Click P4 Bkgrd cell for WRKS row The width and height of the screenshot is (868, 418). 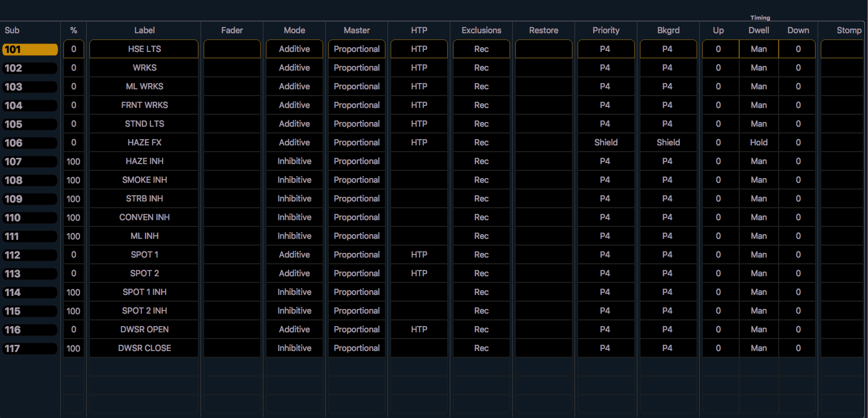click(x=668, y=68)
